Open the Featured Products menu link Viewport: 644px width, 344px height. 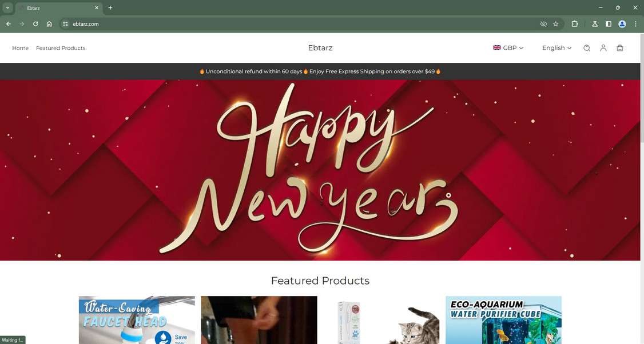(61, 48)
